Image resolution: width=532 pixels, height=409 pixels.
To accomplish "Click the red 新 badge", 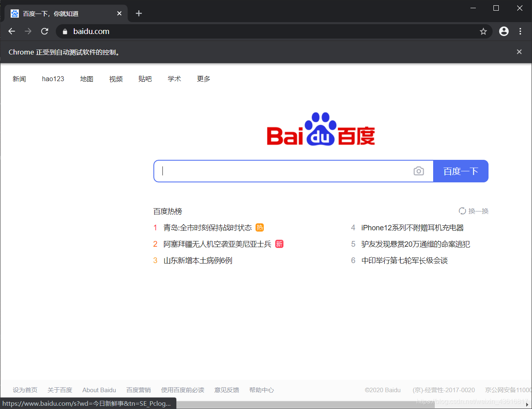I will [279, 244].
